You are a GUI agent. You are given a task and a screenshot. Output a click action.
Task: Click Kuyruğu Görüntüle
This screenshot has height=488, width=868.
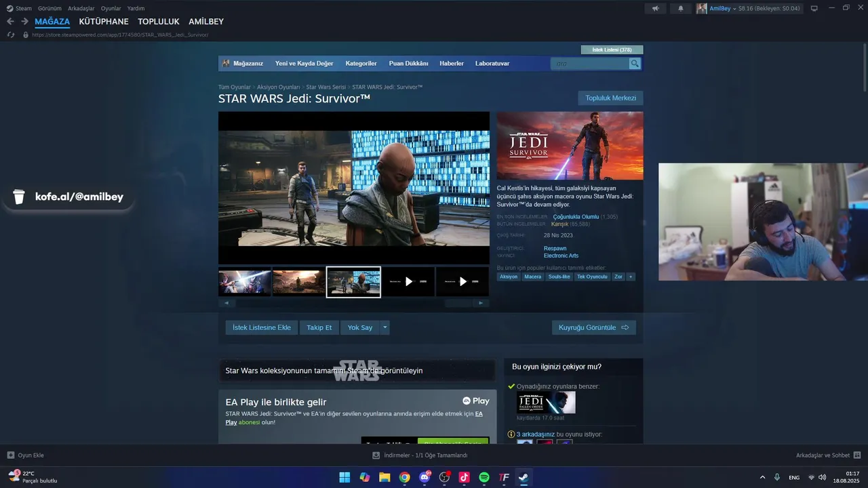coord(594,327)
